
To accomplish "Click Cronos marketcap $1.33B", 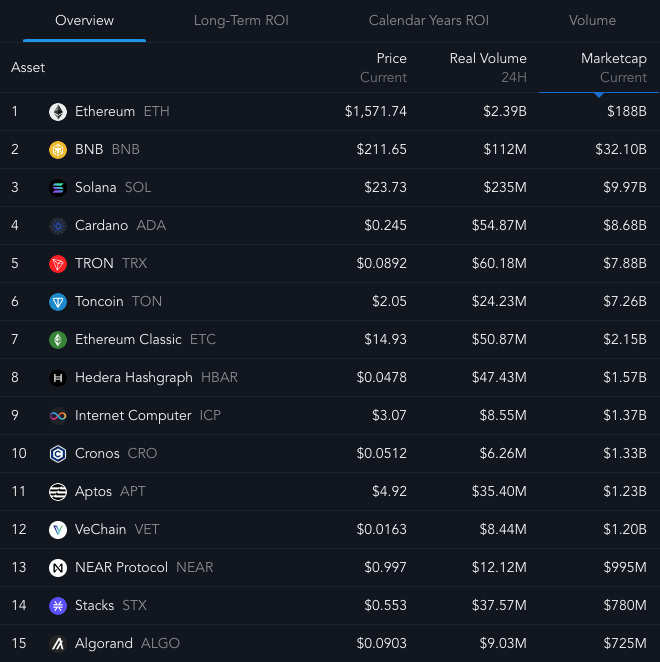I will tap(625, 453).
